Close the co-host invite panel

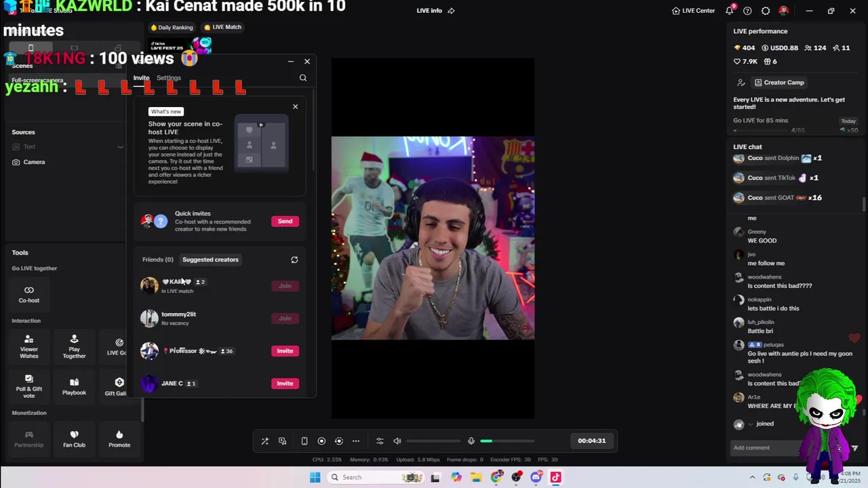point(307,62)
